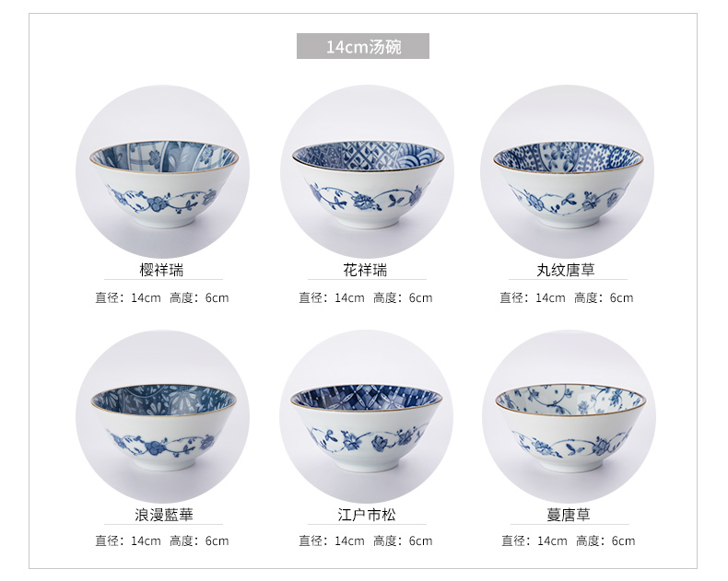Click the 14cm汤碗 header banner
This screenshot has height=581, width=728.
[362, 46]
